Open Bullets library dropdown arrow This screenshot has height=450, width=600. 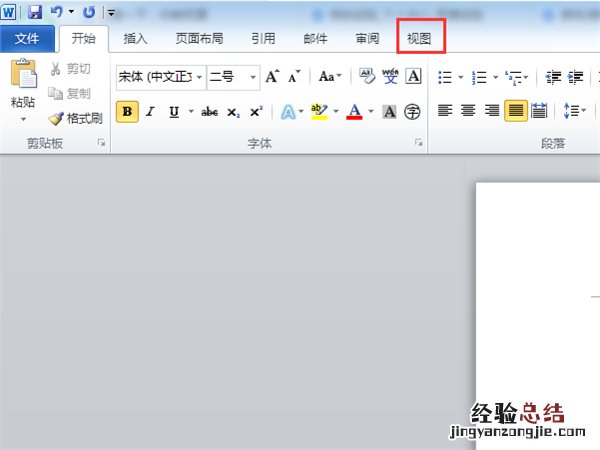pos(461,77)
